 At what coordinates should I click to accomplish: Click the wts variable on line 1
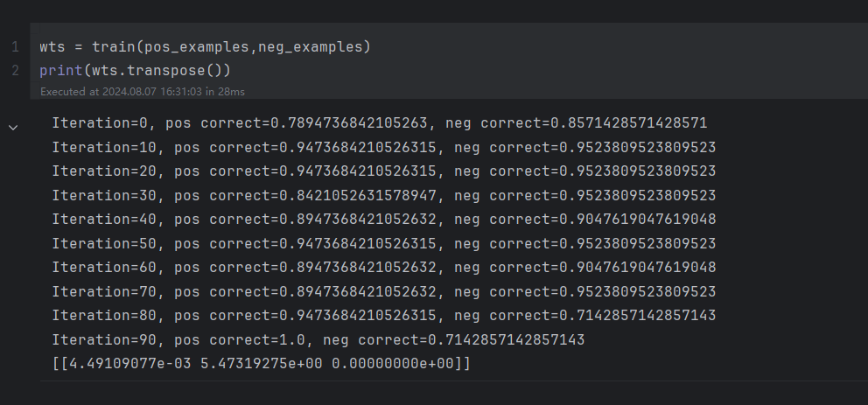point(52,47)
